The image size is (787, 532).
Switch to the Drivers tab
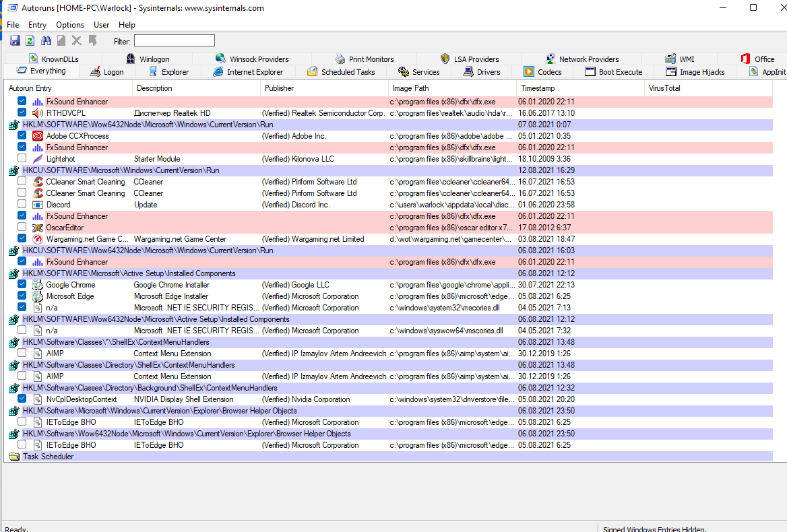[482, 72]
